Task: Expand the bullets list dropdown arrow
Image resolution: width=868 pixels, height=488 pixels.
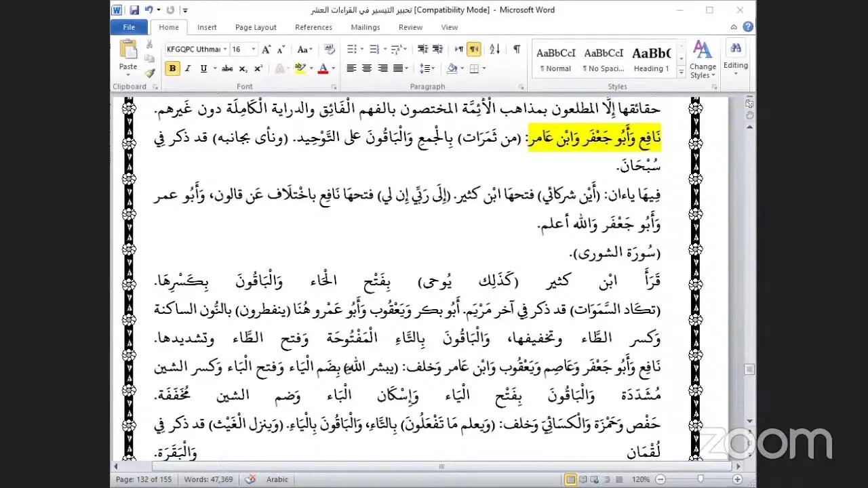Action: click(363, 49)
